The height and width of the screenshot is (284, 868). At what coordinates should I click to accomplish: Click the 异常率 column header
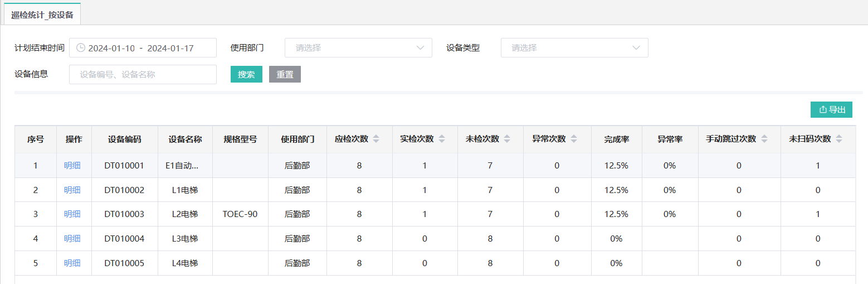(670, 139)
